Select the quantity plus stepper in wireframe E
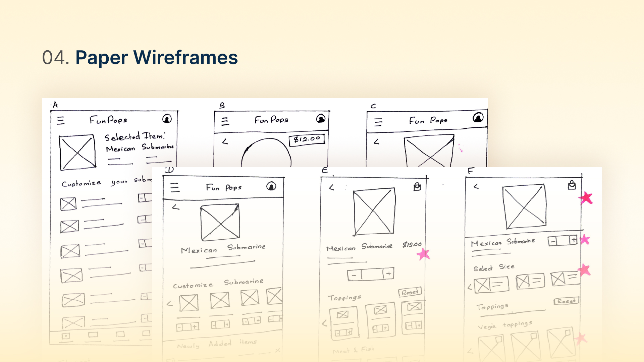The width and height of the screenshot is (644, 362). (x=388, y=274)
